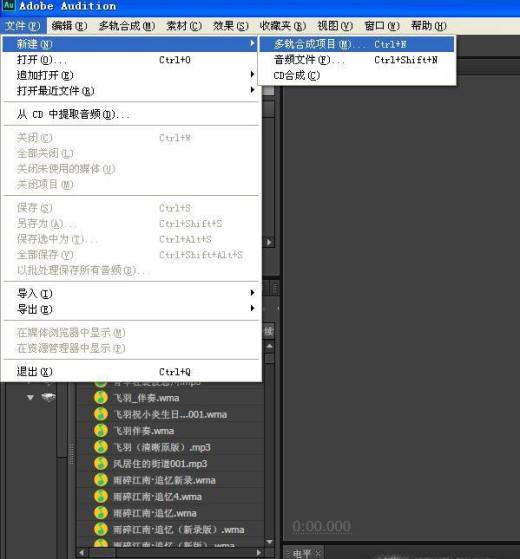Open the 视图(V) menu
Image resolution: width=520 pixels, height=559 pixels.
tap(335, 26)
